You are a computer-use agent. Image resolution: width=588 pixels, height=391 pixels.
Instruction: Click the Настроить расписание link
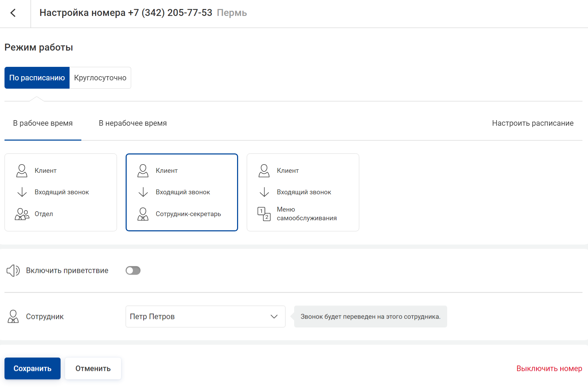point(533,123)
